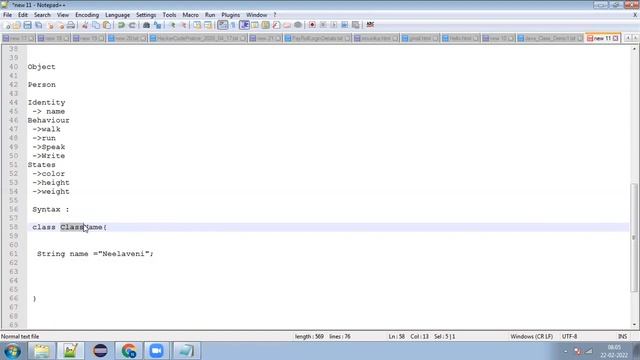Viewport: 640px width, 360px height.
Task: Open Zoom from the taskbar
Action: pyautogui.click(x=156, y=351)
